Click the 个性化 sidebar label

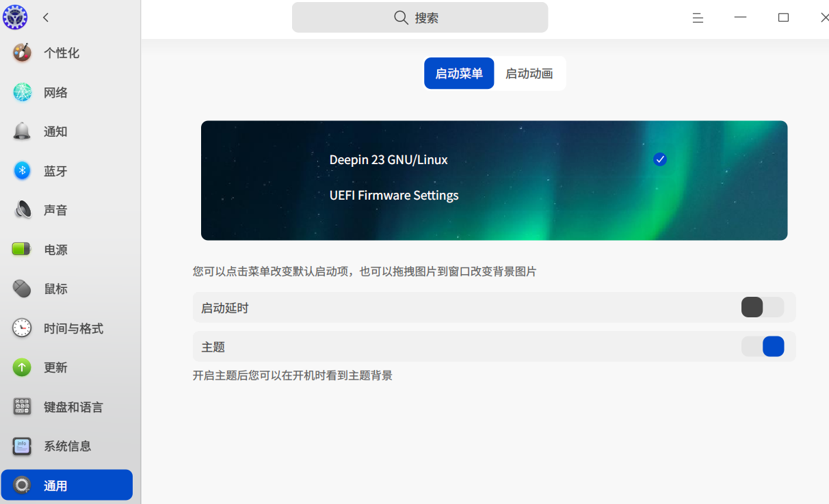tap(62, 53)
